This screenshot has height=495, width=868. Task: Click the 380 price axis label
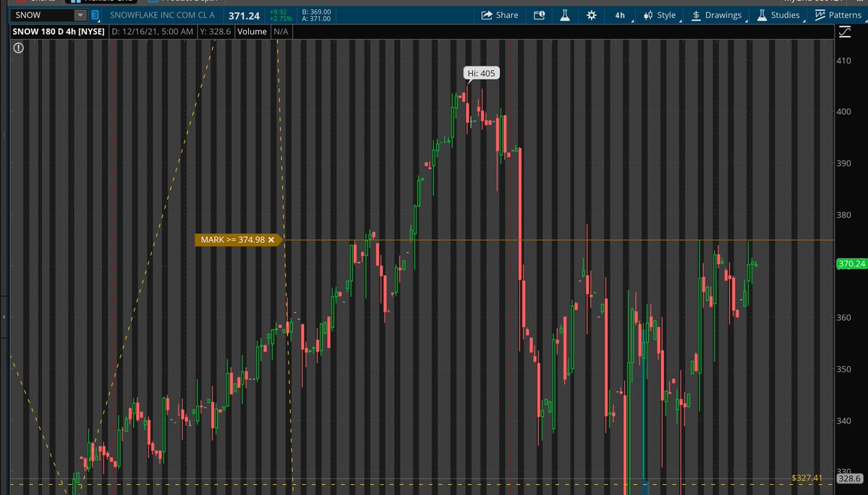pos(843,215)
